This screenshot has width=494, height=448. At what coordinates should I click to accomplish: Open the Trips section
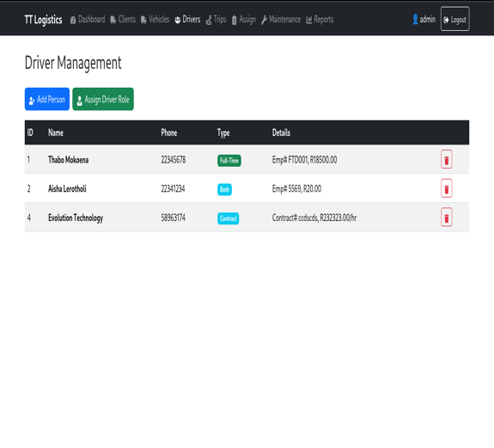coord(216,20)
